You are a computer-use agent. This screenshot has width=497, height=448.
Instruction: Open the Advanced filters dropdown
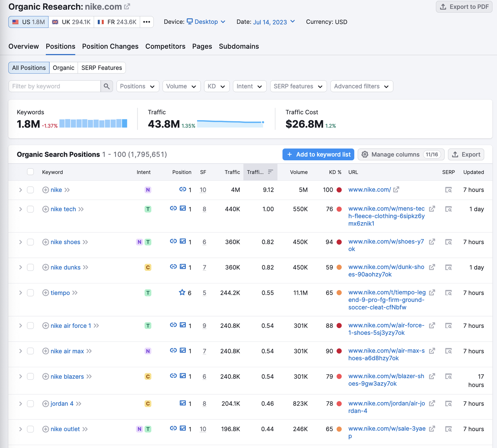(362, 86)
